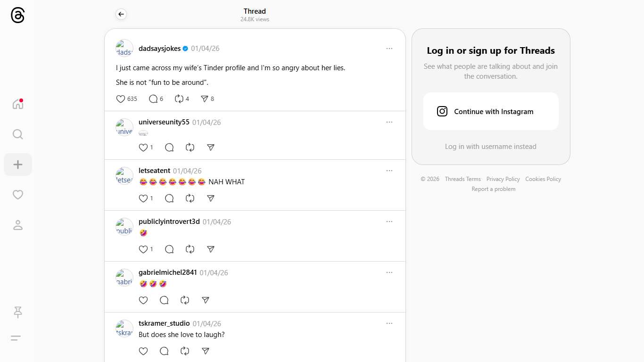
Task: Click Continue with Instagram
Action: pyautogui.click(x=490, y=112)
